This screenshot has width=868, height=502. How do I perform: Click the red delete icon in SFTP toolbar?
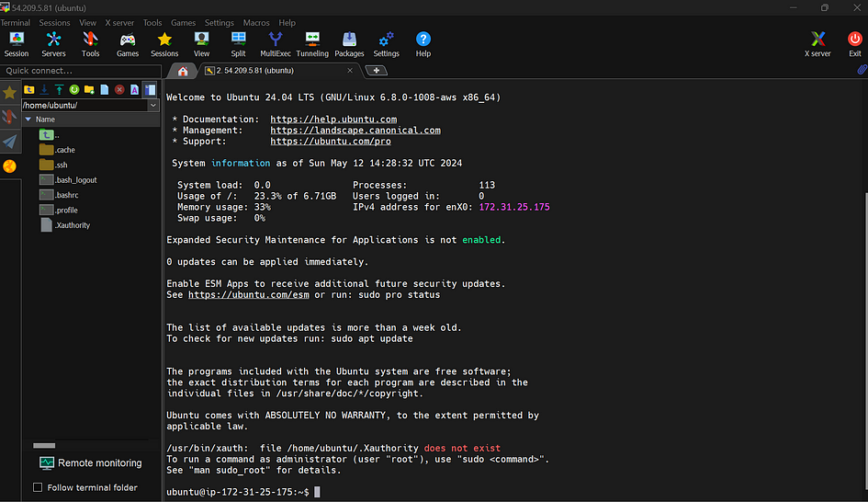[x=119, y=90]
